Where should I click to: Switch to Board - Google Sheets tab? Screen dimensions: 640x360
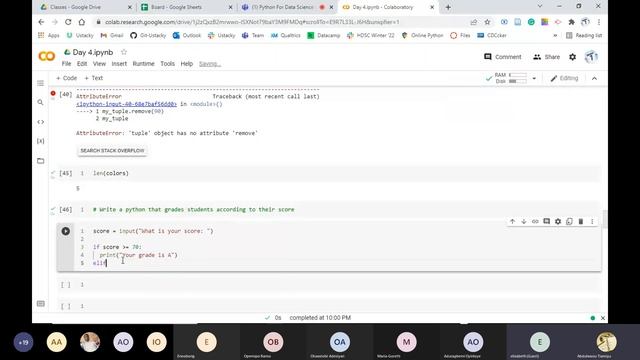tap(185, 7)
